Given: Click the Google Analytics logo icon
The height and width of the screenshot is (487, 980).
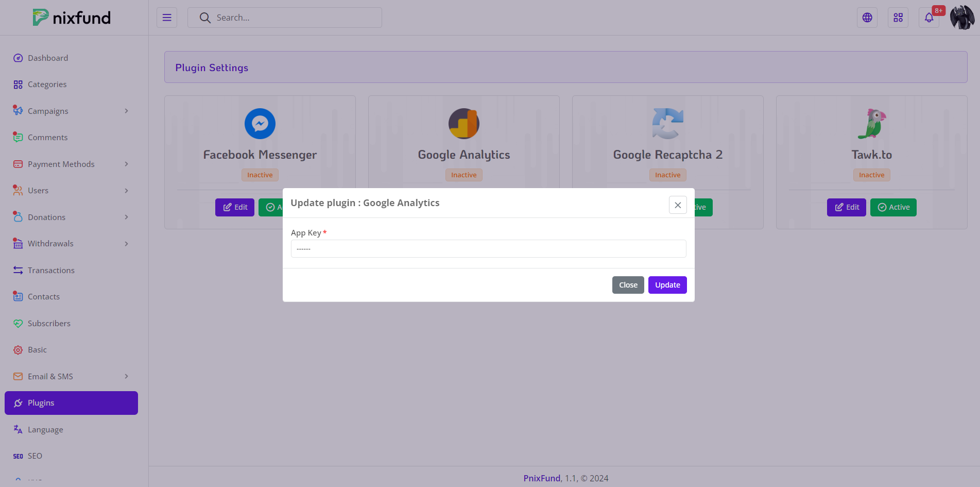Looking at the screenshot, I should (x=464, y=124).
